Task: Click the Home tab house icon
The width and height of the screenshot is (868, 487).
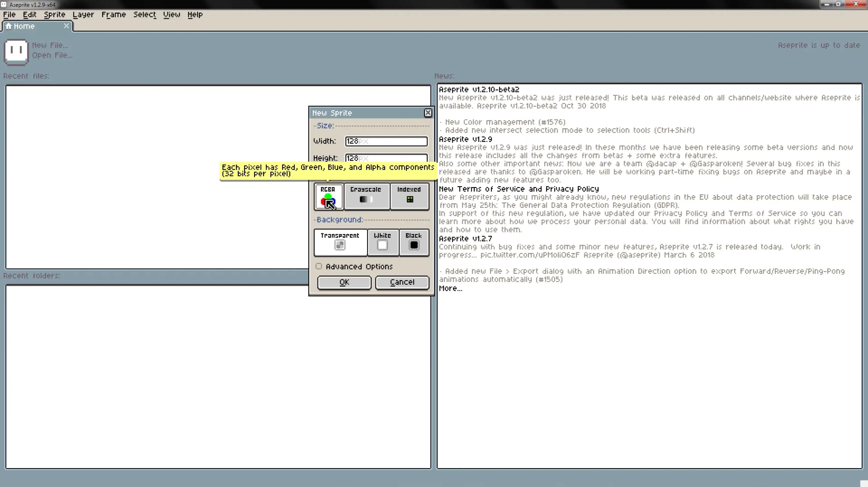Action: 9,26
